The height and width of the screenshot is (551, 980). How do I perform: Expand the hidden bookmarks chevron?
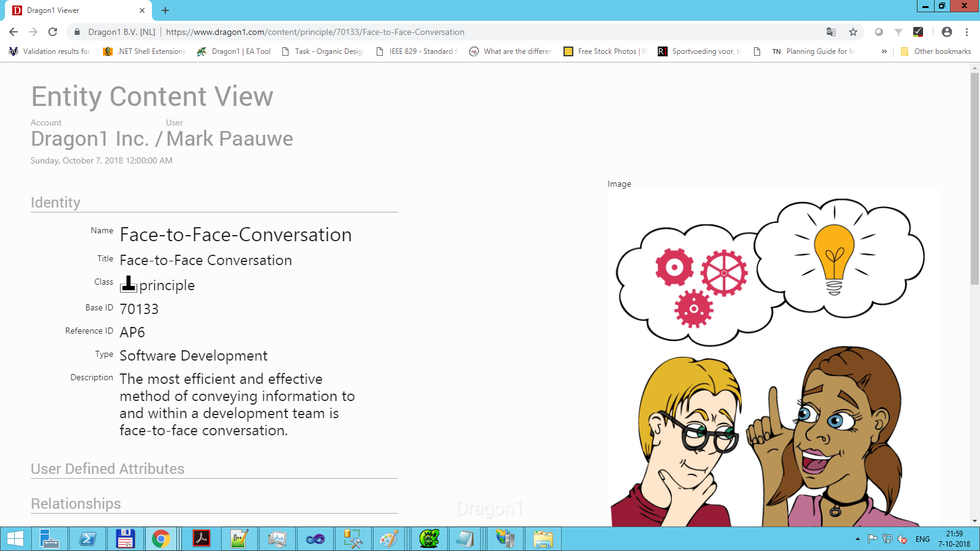pyautogui.click(x=884, y=51)
